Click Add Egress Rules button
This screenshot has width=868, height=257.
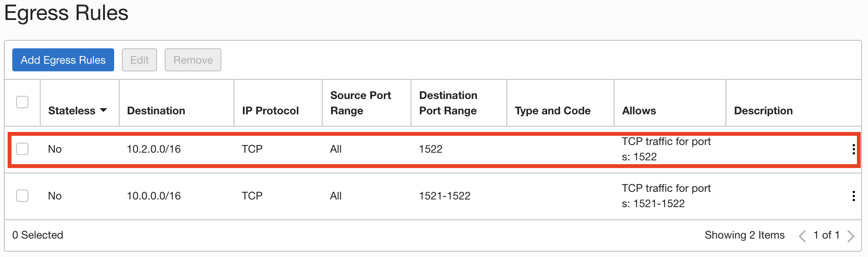pyautogui.click(x=63, y=60)
